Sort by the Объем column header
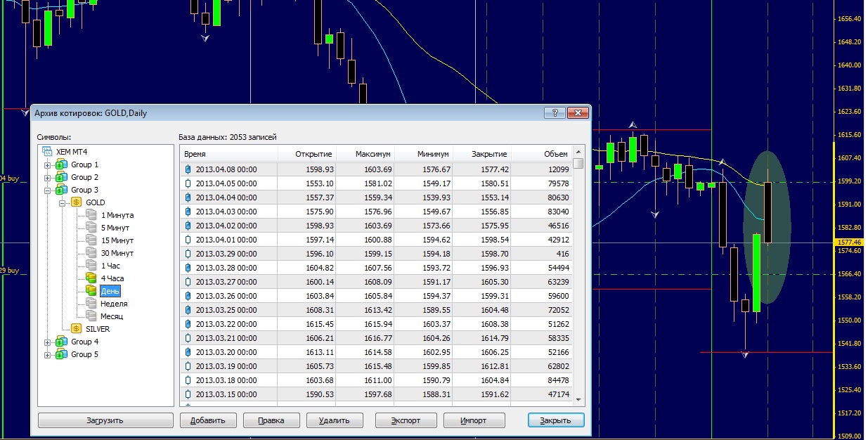868x440 pixels. 542,154
